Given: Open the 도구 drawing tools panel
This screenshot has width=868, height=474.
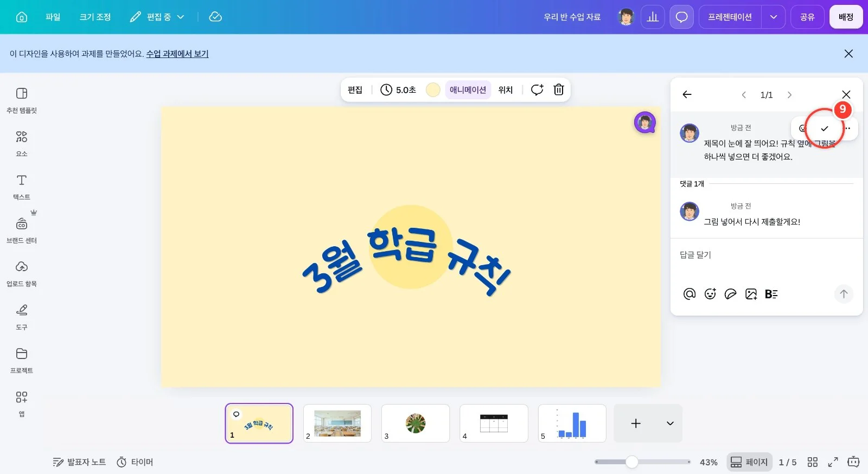Looking at the screenshot, I should 22,317.
